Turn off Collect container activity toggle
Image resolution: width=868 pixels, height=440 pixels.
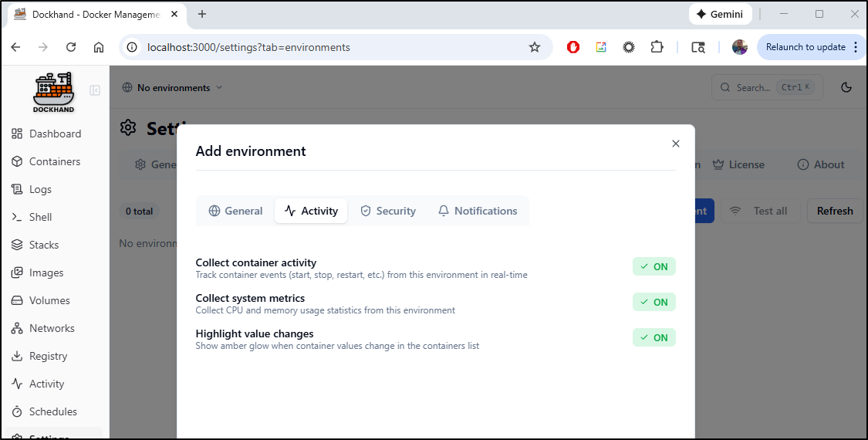point(654,266)
